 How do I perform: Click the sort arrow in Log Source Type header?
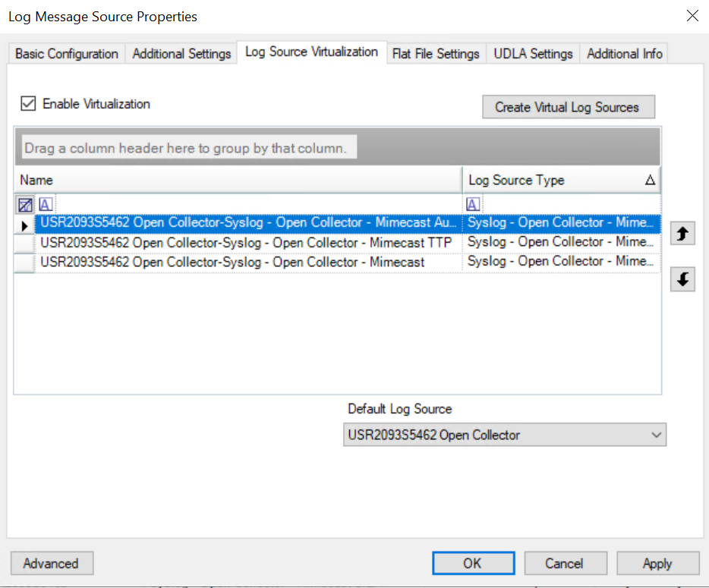coord(650,180)
